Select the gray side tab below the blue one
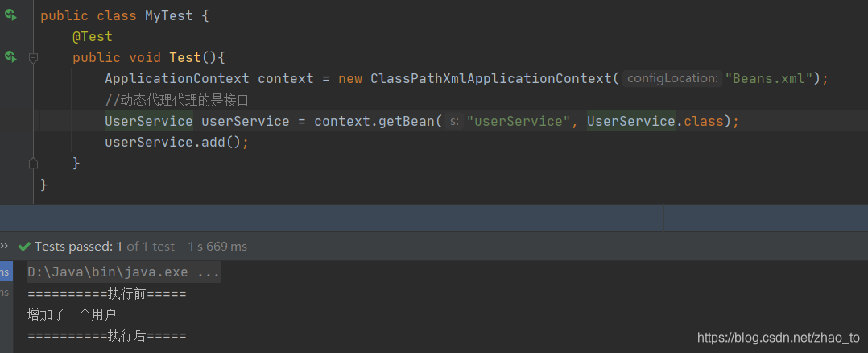Image resolution: width=868 pixels, height=353 pixels. click(x=6, y=293)
